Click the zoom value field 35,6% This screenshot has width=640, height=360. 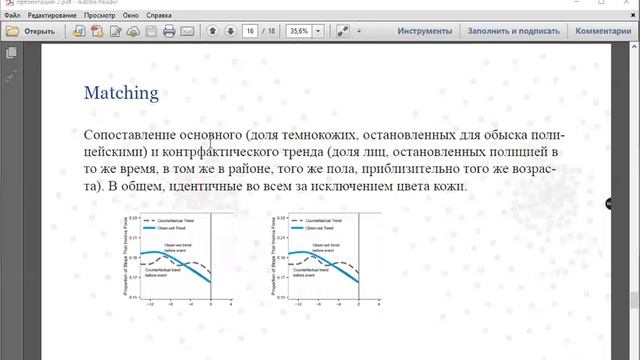click(x=299, y=31)
